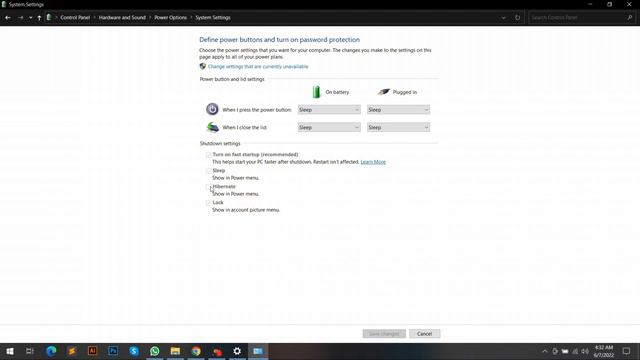Open Sublime Text from taskbar
This screenshot has height=360, width=640.
[72, 351]
